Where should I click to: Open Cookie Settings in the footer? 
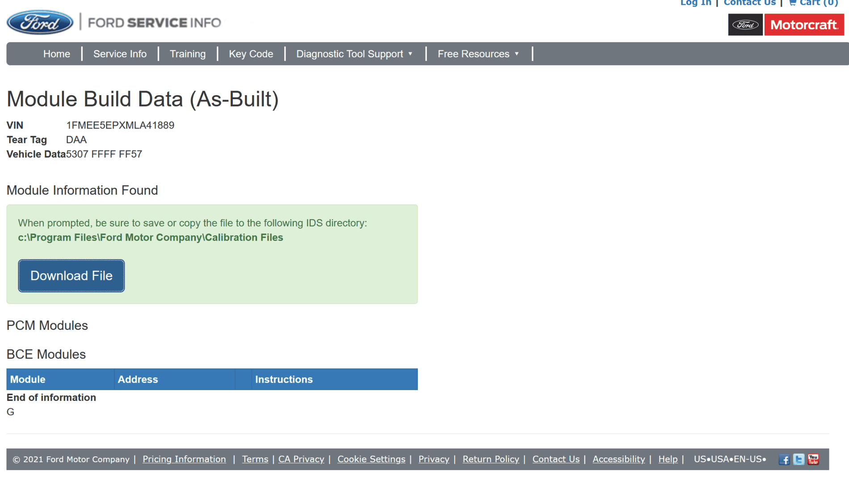coord(371,459)
